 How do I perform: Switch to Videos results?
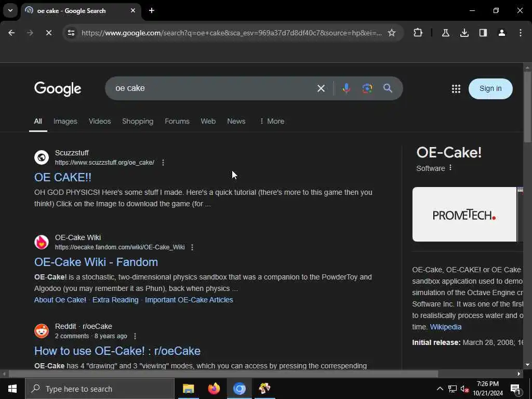pyautogui.click(x=100, y=121)
